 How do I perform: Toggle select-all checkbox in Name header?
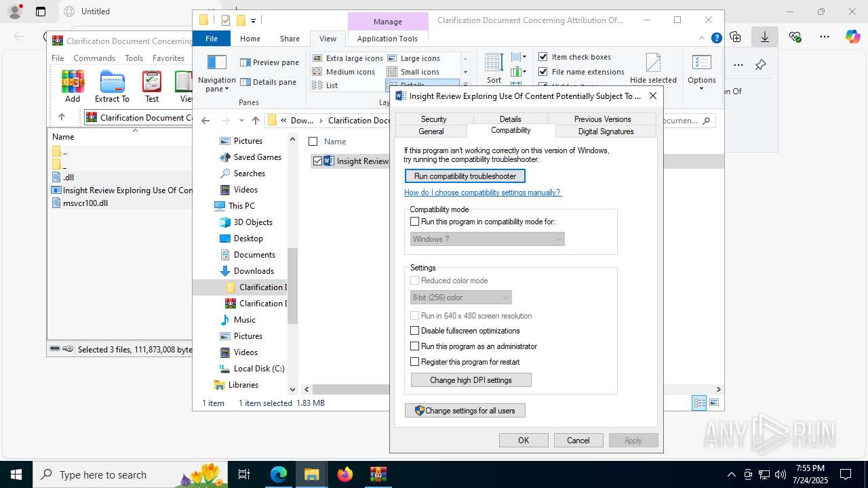[x=313, y=142]
